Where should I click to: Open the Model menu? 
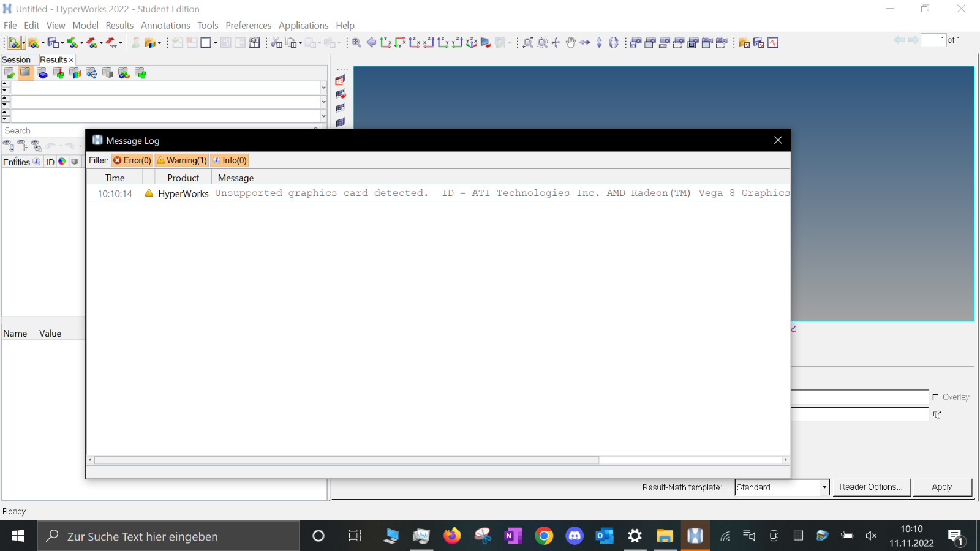(85, 25)
